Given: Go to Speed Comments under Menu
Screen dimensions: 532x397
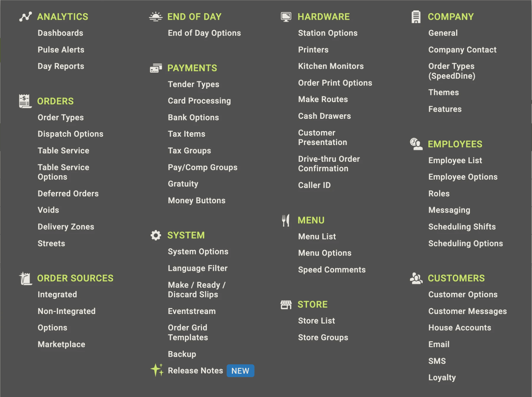Looking at the screenshot, I should click(x=332, y=270).
